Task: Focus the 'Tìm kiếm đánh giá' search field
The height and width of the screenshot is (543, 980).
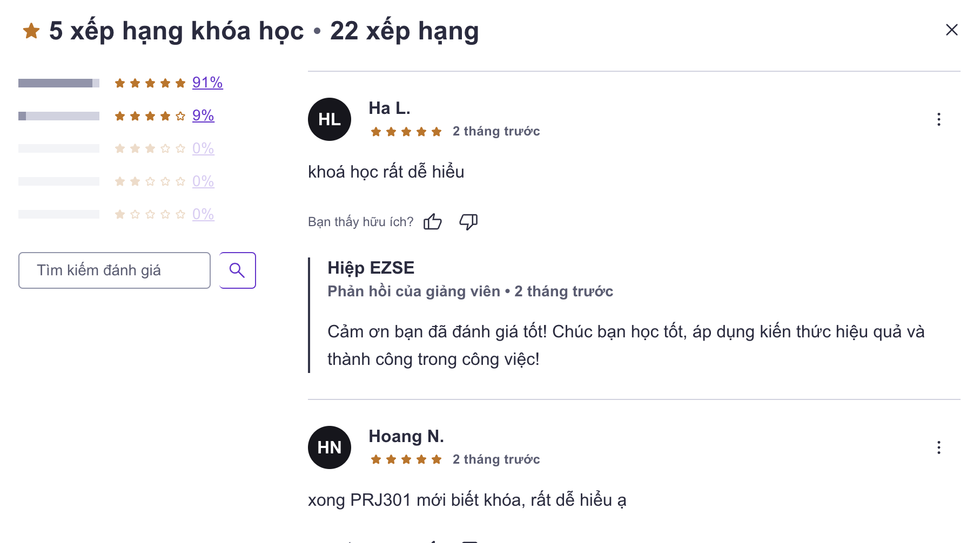Action: tap(115, 270)
